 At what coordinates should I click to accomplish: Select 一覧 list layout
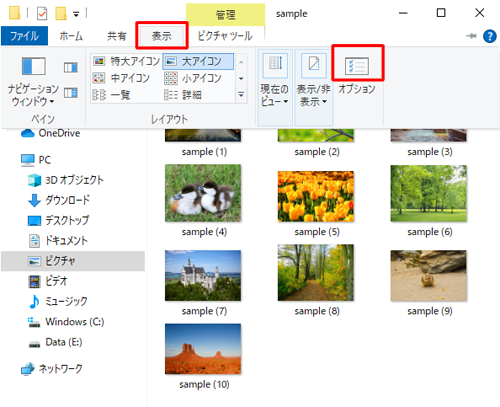pyautogui.click(x=112, y=95)
